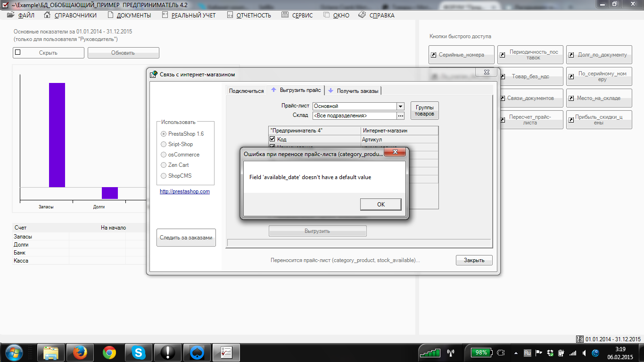Confirm the error dialog with OK
The height and width of the screenshot is (362, 644).
tap(381, 204)
